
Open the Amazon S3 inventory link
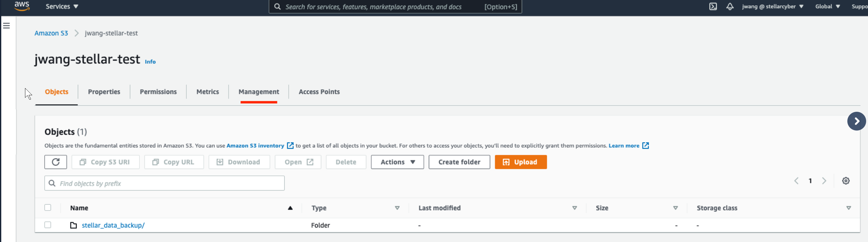click(x=255, y=146)
